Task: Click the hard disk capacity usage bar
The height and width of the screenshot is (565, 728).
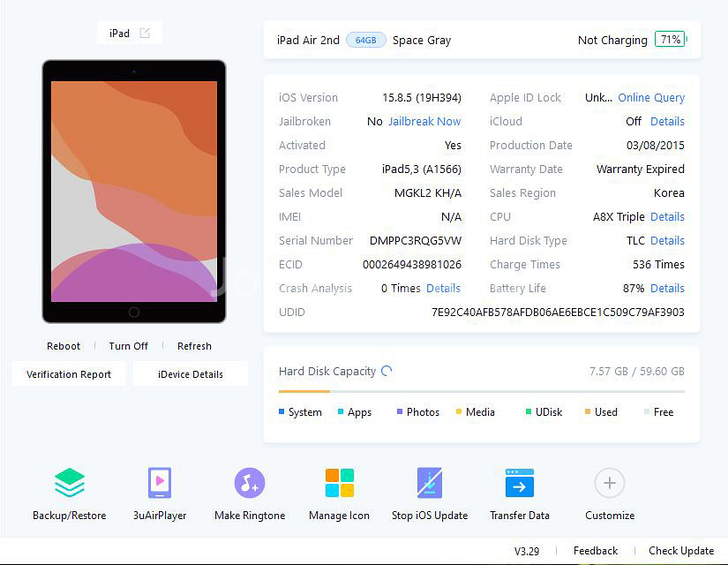Action: point(481,391)
